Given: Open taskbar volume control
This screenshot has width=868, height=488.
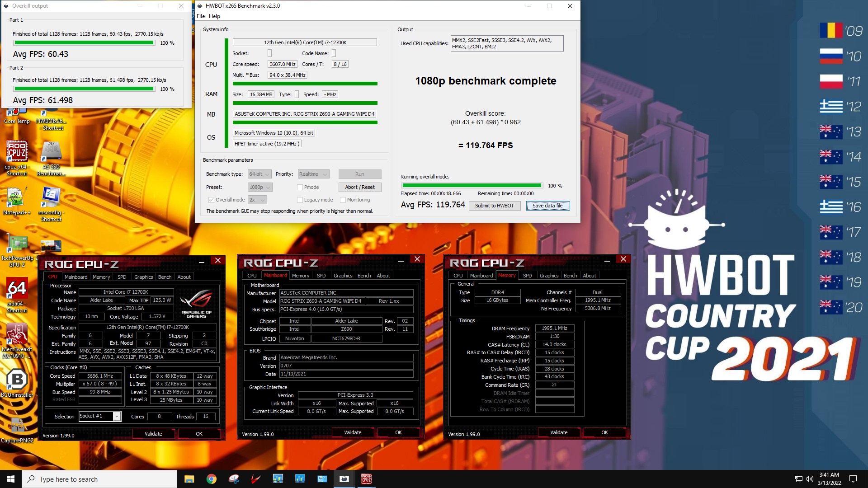Looking at the screenshot, I should coord(809,479).
